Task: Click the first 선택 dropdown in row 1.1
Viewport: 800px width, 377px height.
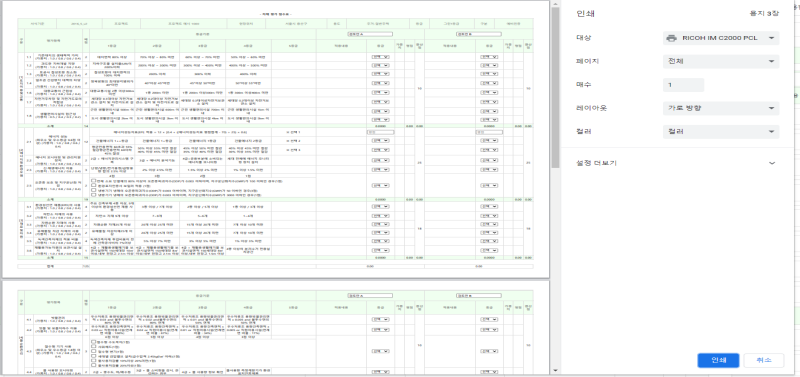Action: [x=380, y=57]
